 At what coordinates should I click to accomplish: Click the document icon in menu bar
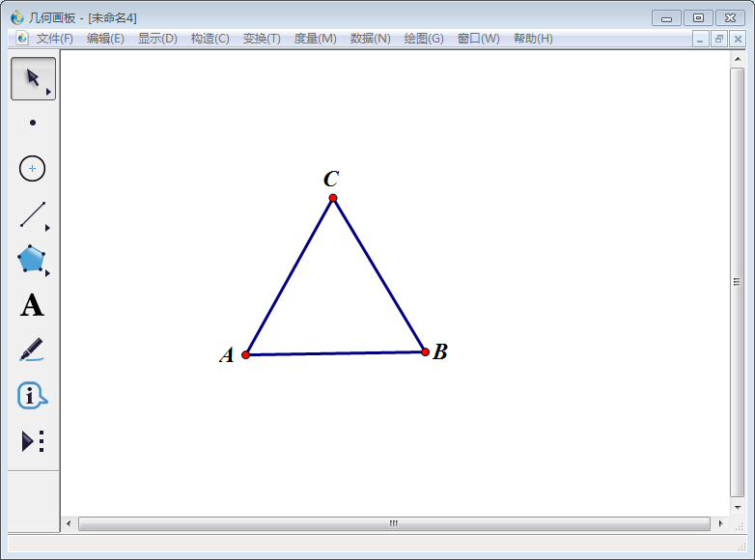pos(21,38)
